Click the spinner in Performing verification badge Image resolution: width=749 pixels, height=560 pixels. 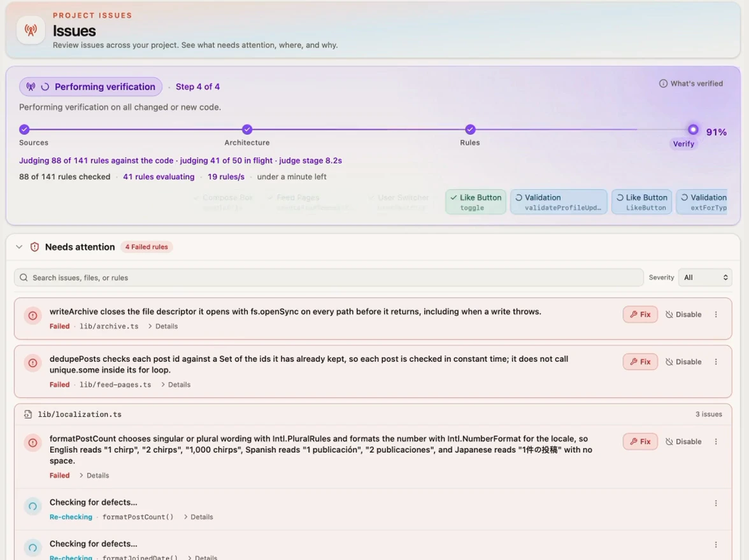pyautogui.click(x=45, y=87)
